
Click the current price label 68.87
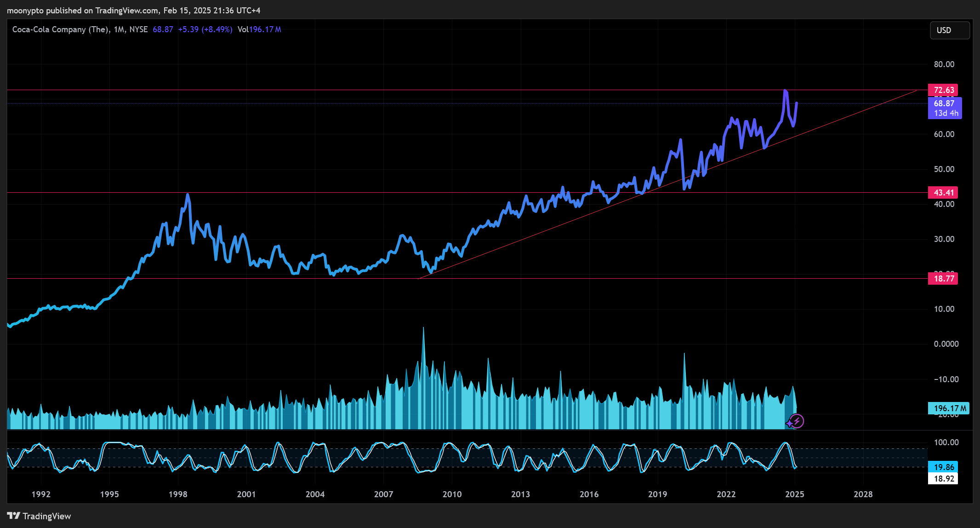click(x=944, y=103)
